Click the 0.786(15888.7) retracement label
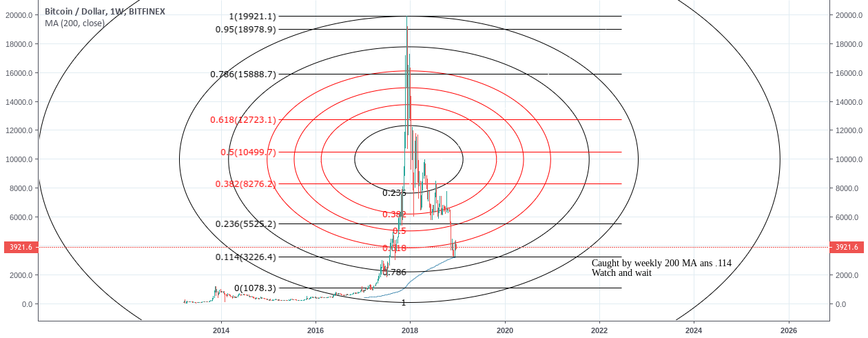 point(243,74)
